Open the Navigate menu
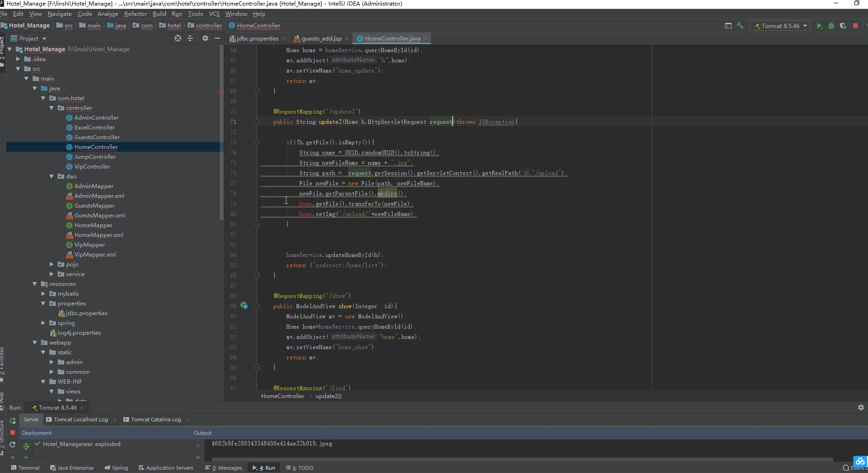This screenshot has height=473, width=868. coord(60,14)
